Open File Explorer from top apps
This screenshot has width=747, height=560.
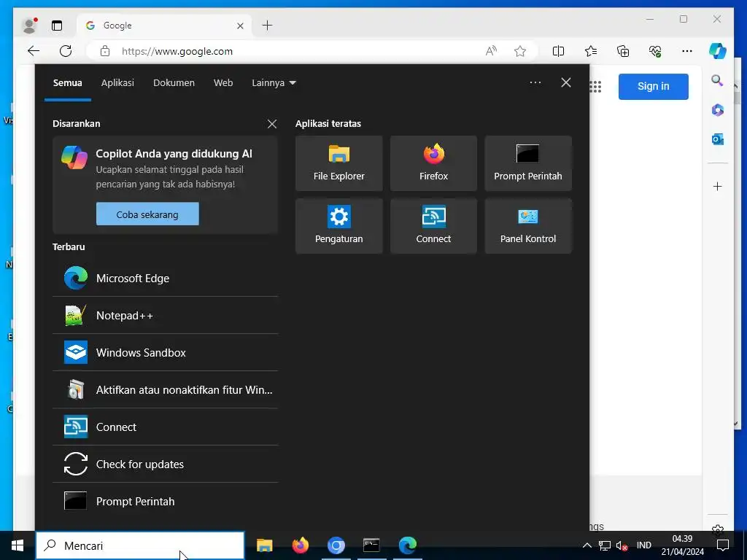click(x=338, y=163)
